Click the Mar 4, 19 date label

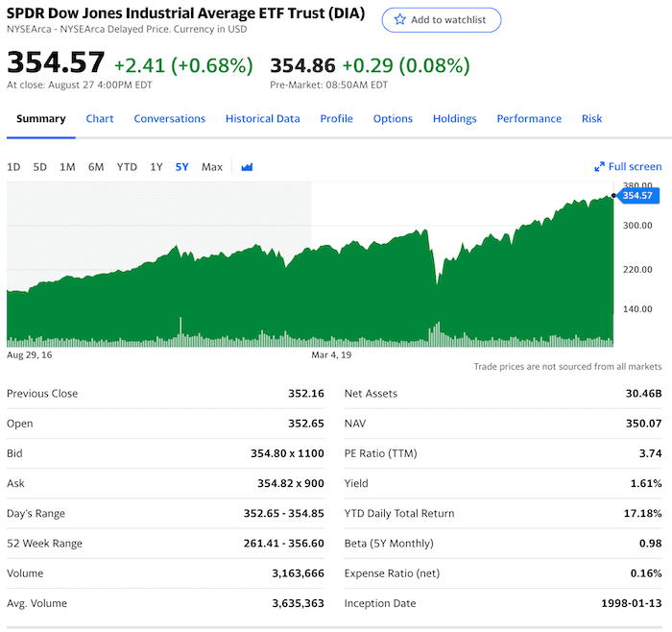click(x=331, y=355)
